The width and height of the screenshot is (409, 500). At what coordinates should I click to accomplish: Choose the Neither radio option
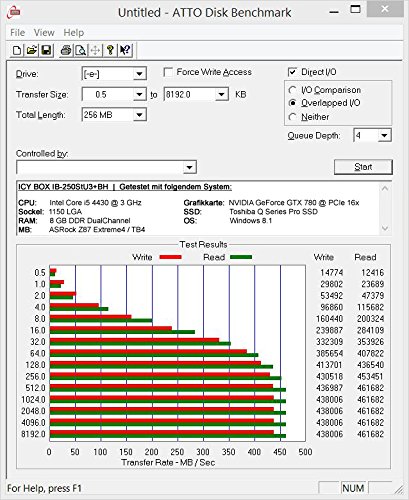click(x=292, y=117)
